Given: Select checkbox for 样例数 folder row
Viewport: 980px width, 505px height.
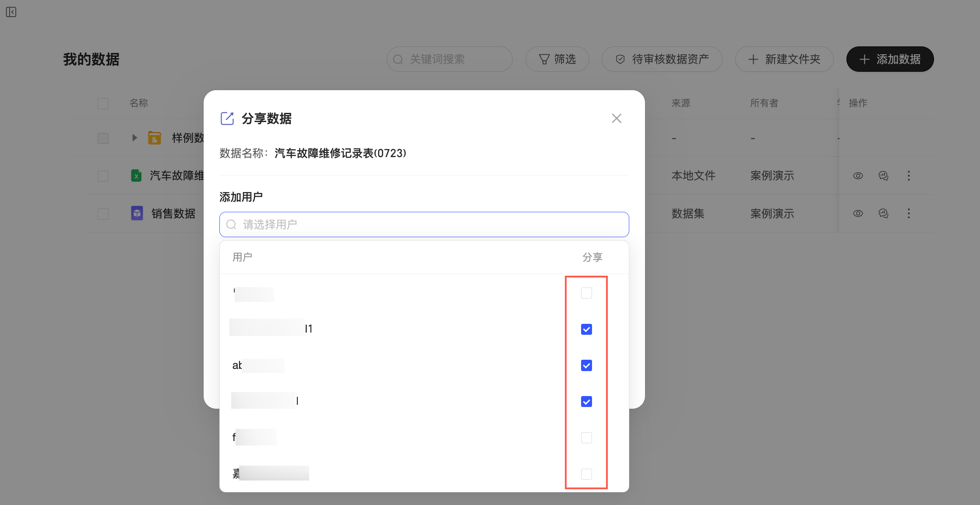Looking at the screenshot, I should [x=103, y=138].
